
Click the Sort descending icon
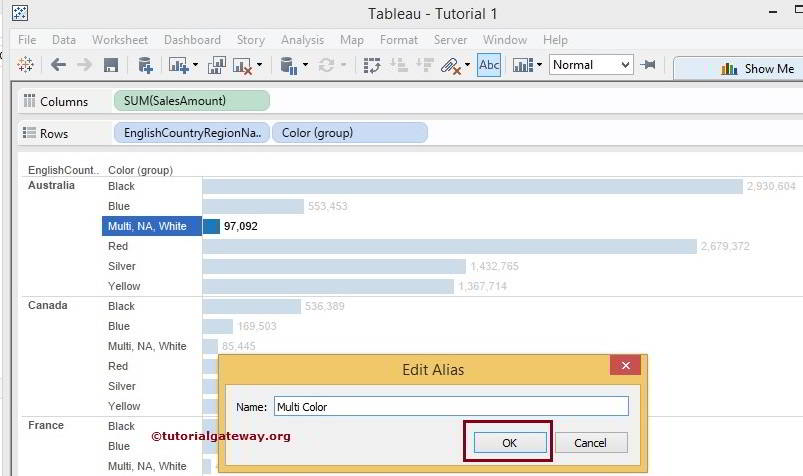tap(425, 65)
